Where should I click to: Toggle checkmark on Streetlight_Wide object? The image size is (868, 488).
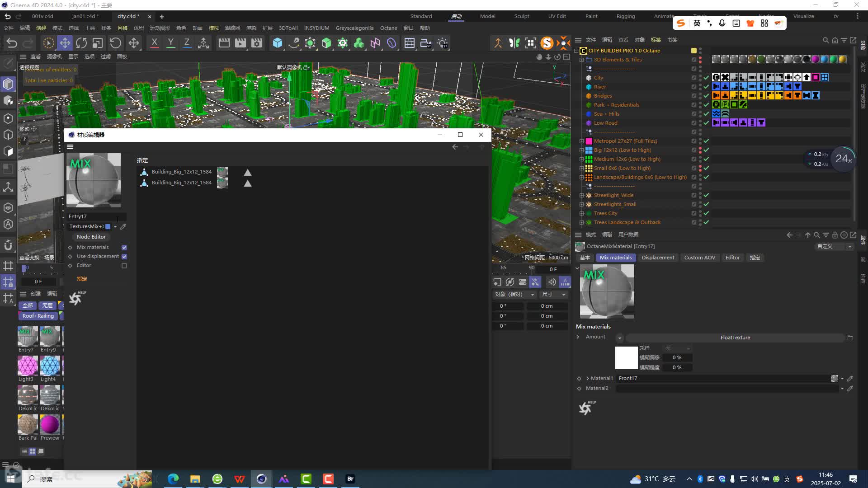pos(706,195)
